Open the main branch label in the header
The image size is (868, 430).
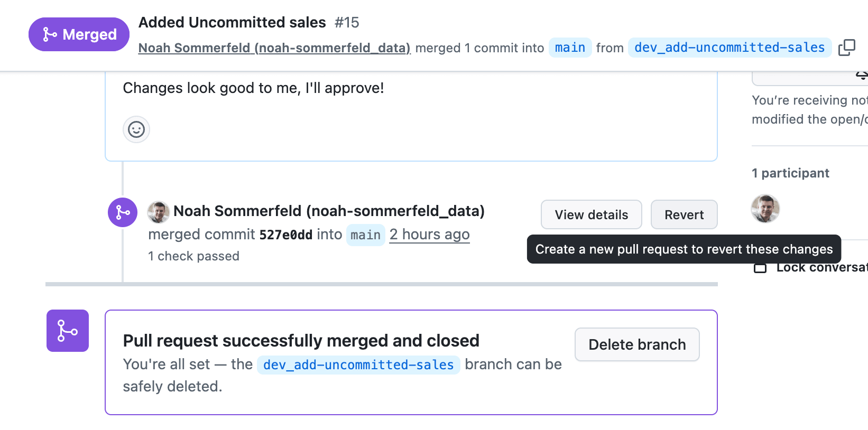click(x=570, y=48)
